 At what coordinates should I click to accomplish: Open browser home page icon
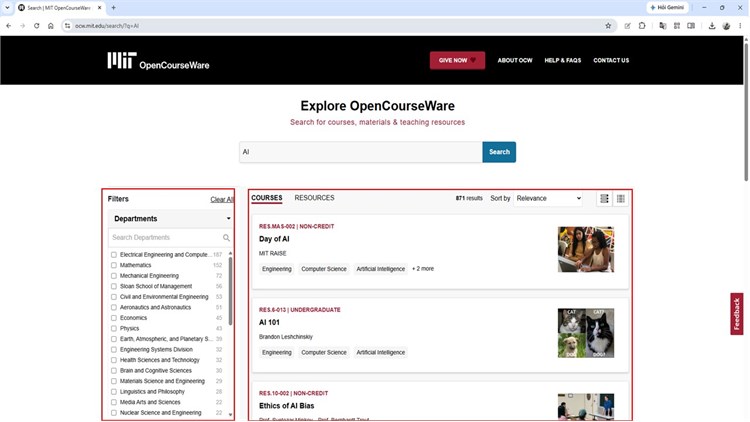(x=51, y=26)
